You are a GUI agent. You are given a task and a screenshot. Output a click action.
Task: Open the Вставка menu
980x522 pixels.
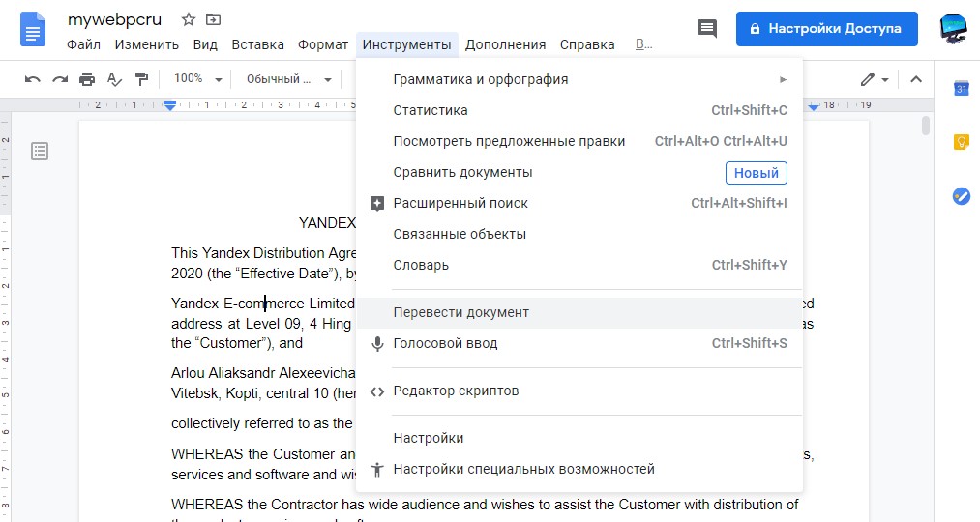click(257, 45)
